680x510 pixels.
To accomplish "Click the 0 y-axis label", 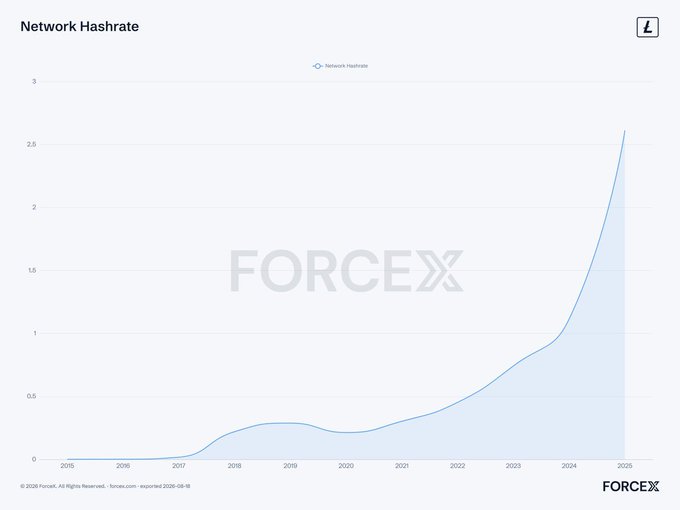I will tap(34, 459).
